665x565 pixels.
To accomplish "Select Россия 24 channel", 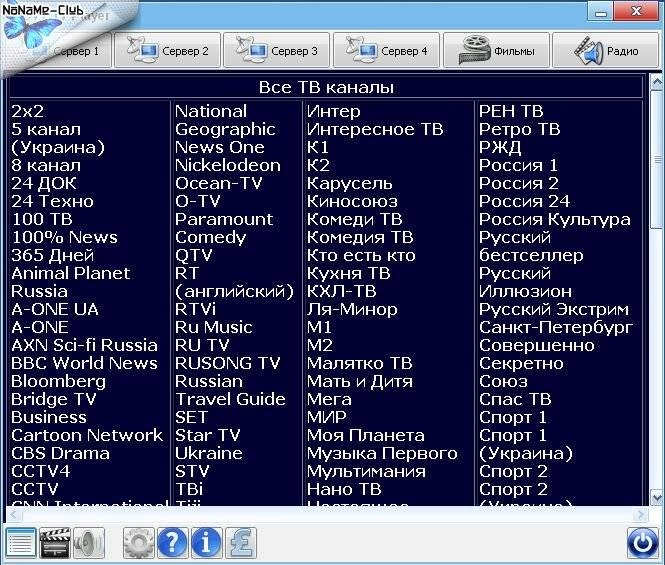I will point(525,201).
